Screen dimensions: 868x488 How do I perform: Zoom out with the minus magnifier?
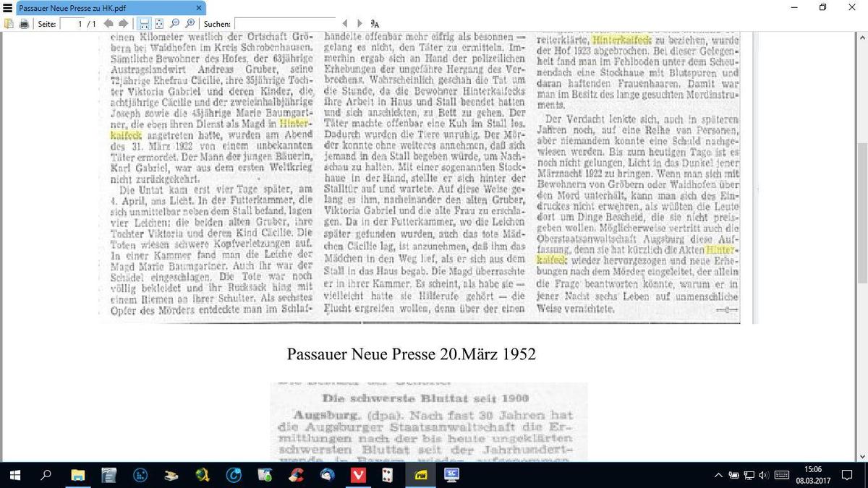175,24
